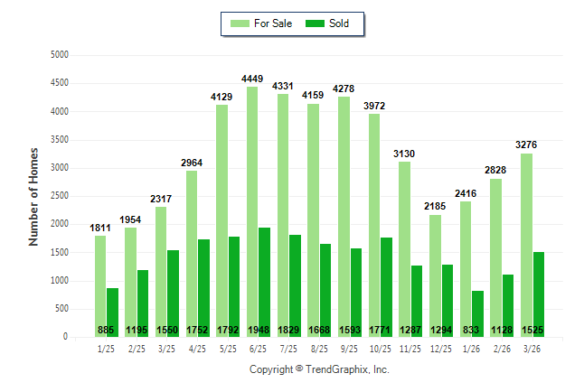
Task: Click the Sold bar for 10/25
Action: 386,280
